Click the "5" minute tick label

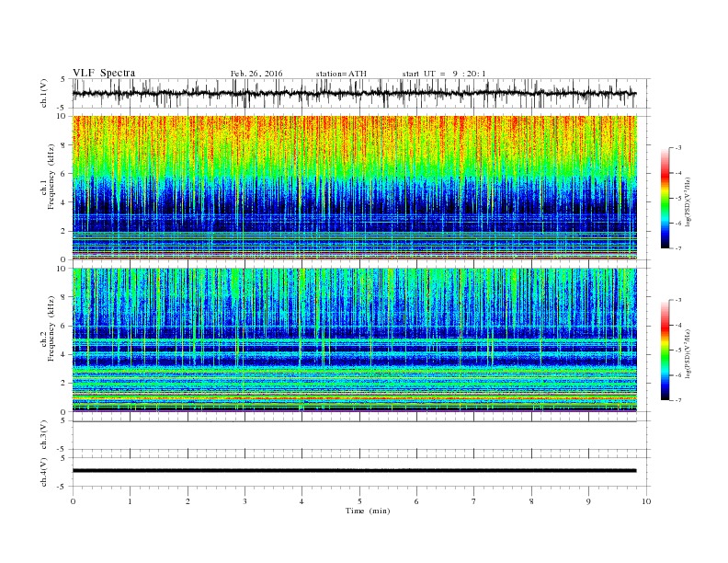(359, 501)
